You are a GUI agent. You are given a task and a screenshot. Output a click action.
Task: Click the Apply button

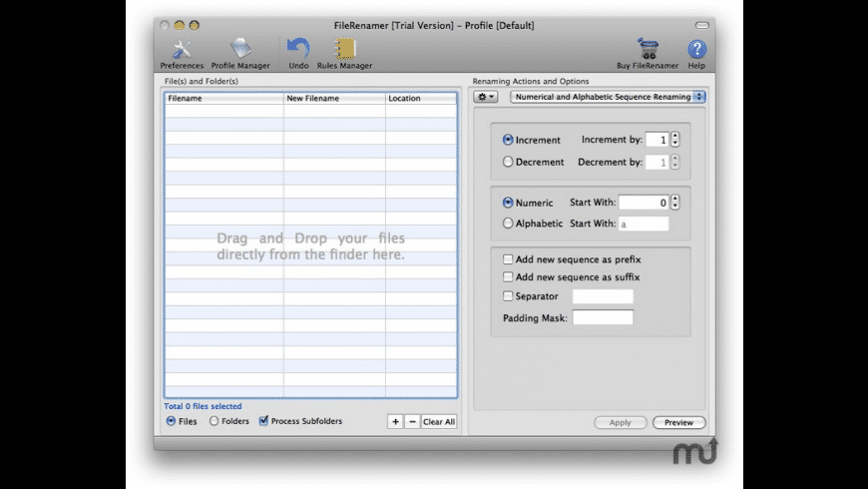point(620,422)
